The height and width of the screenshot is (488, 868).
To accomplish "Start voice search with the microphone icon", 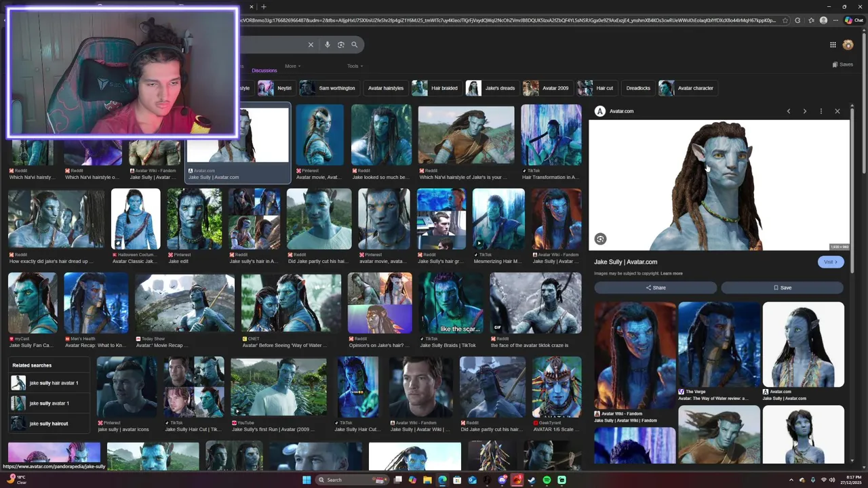I will (328, 45).
